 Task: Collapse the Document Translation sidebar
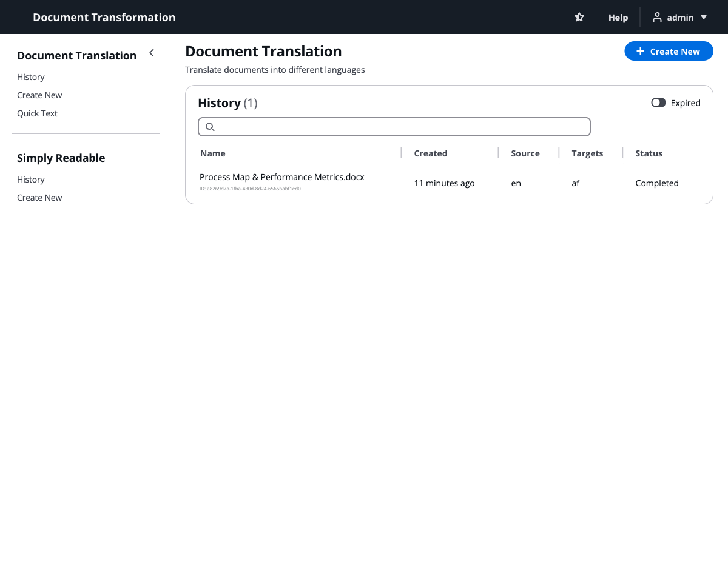[x=152, y=53]
